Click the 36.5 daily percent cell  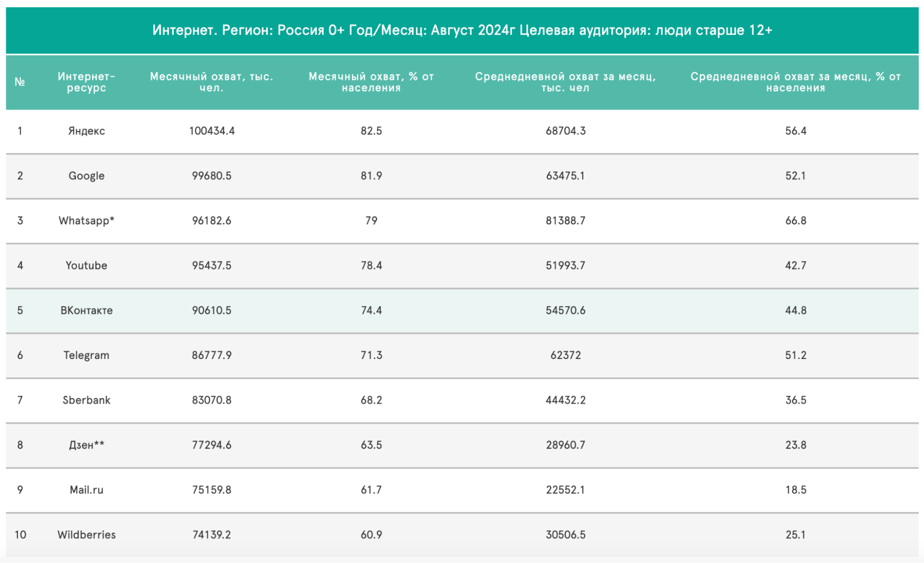795,400
